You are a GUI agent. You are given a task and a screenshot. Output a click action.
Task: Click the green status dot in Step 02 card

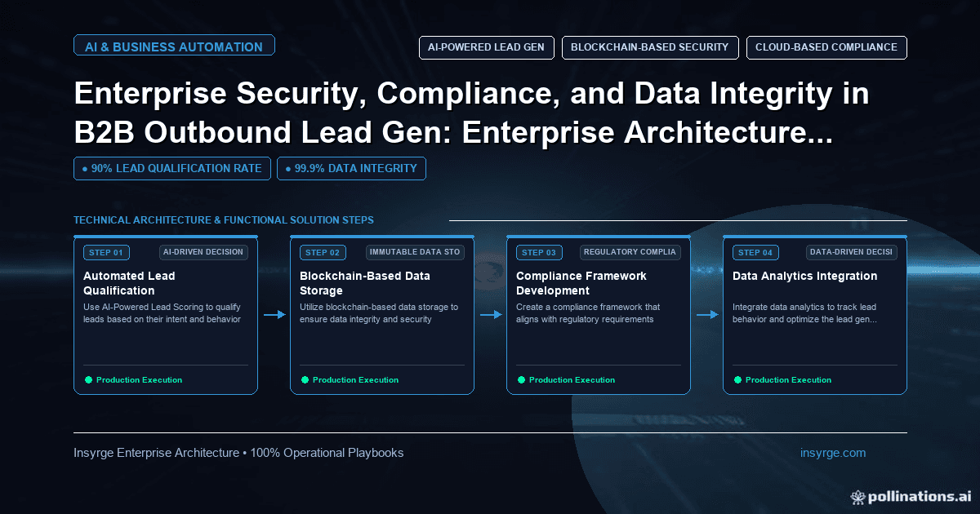(305, 379)
